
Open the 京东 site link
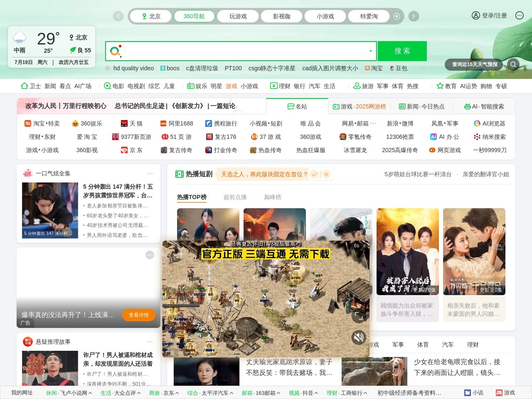[x=132, y=150]
